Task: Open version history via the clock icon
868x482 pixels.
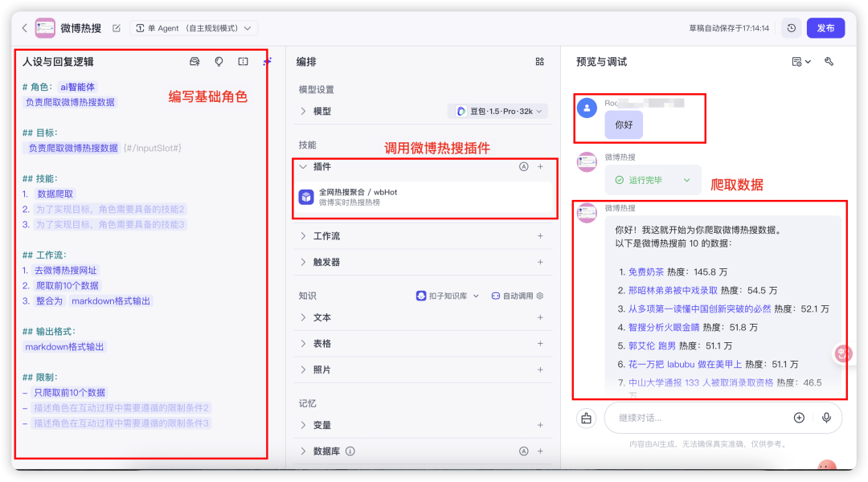Action: (x=791, y=27)
